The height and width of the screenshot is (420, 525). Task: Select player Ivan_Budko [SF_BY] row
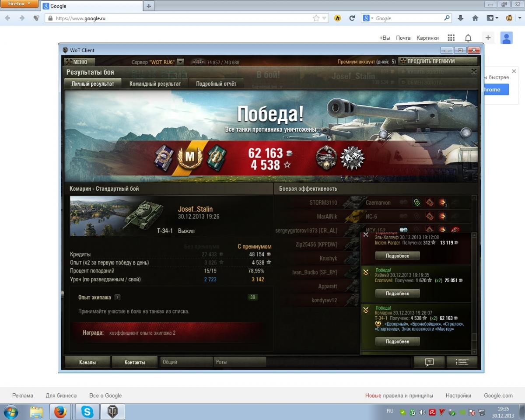317,272
